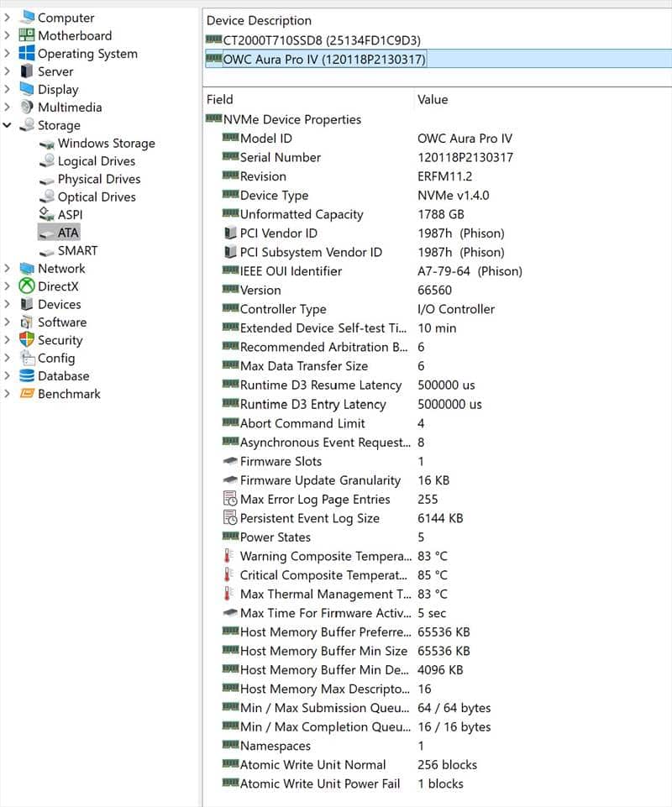The width and height of the screenshot is (672, 807).
Task: Click the Network icon in sidebar
Action: [x=27, y=269]
